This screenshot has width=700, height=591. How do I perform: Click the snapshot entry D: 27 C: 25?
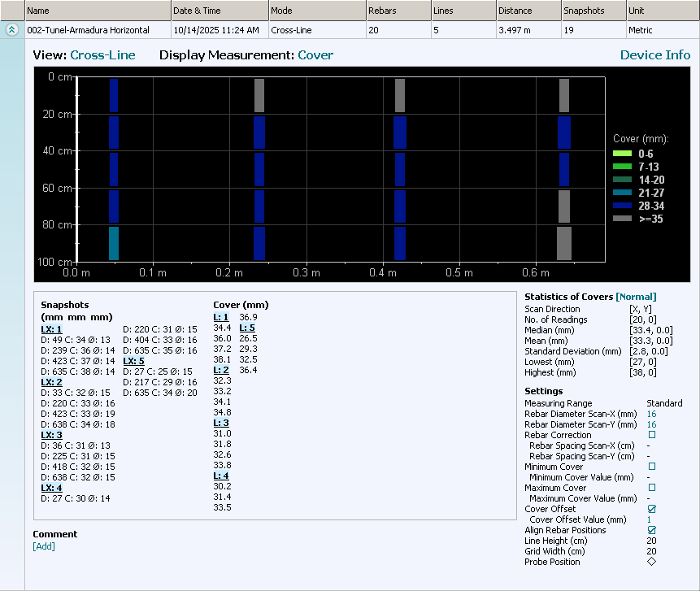158,372
